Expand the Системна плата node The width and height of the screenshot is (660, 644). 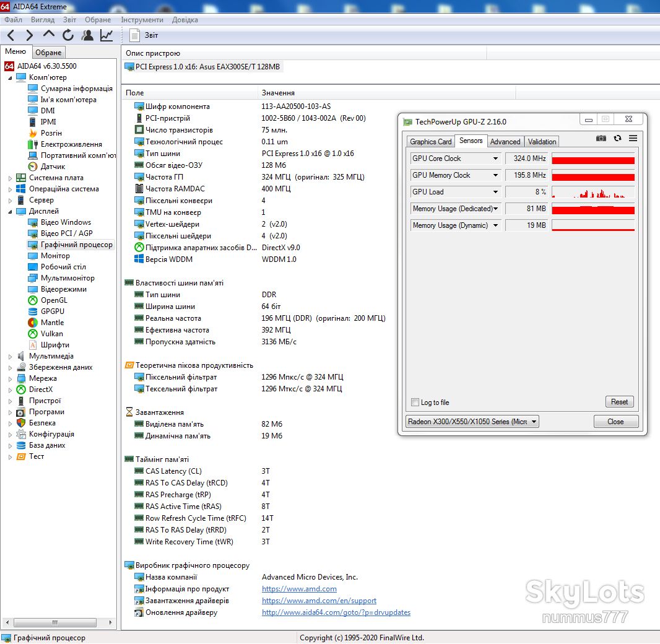pos(10,178)
